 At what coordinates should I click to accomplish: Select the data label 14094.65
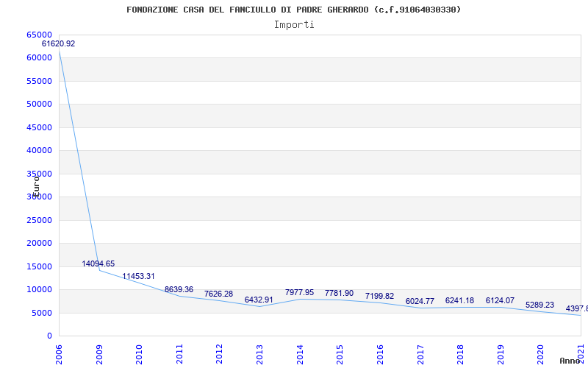pyautogui.click(x=98, y=263)
